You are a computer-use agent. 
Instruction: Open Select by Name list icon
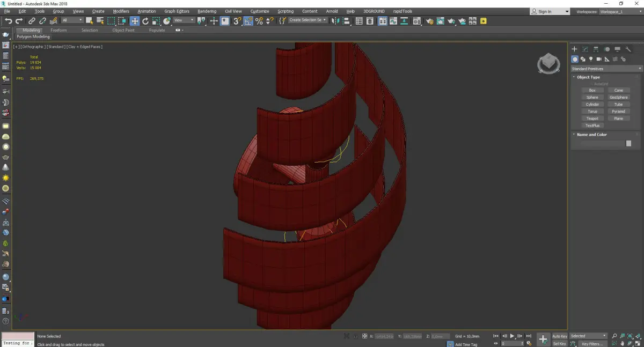(100, 21)
